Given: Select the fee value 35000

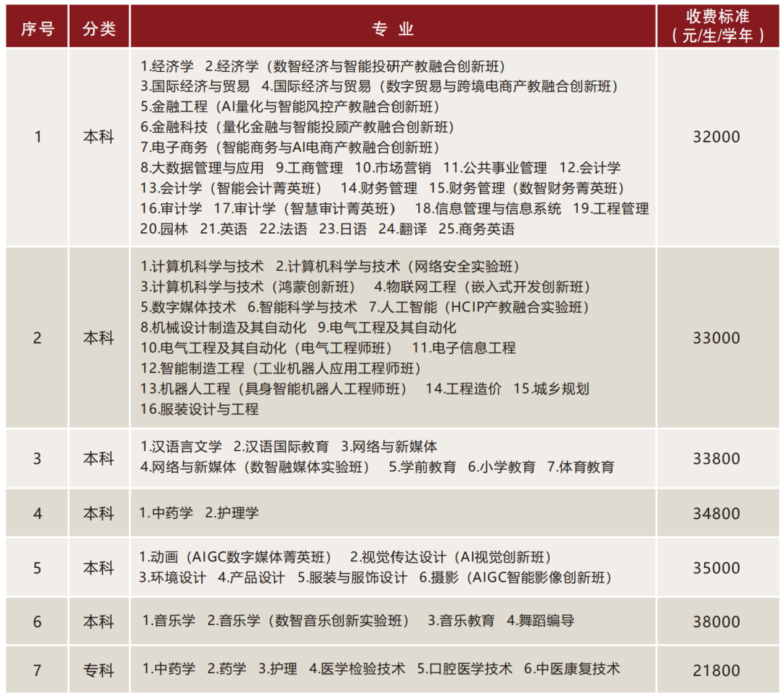Looking at the screenshot, I should tap(716, 568).
